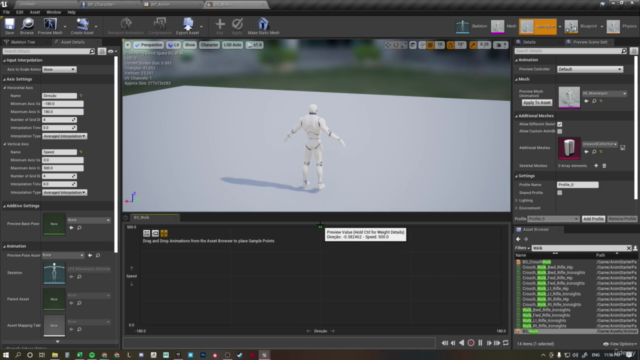Click trash icon next to Skeletal Meshes
Screen dimensions: 640x360
(x=604, y=166)
